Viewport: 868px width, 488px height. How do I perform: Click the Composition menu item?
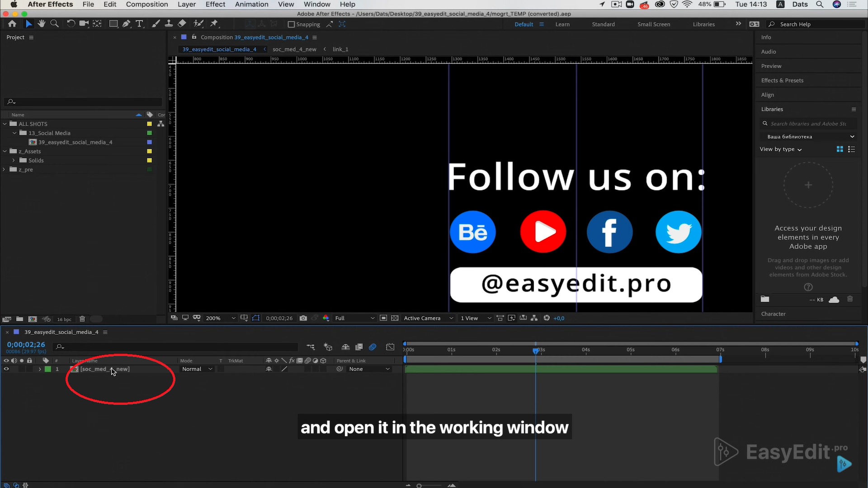pyautogui.click(x=147, y=4)
